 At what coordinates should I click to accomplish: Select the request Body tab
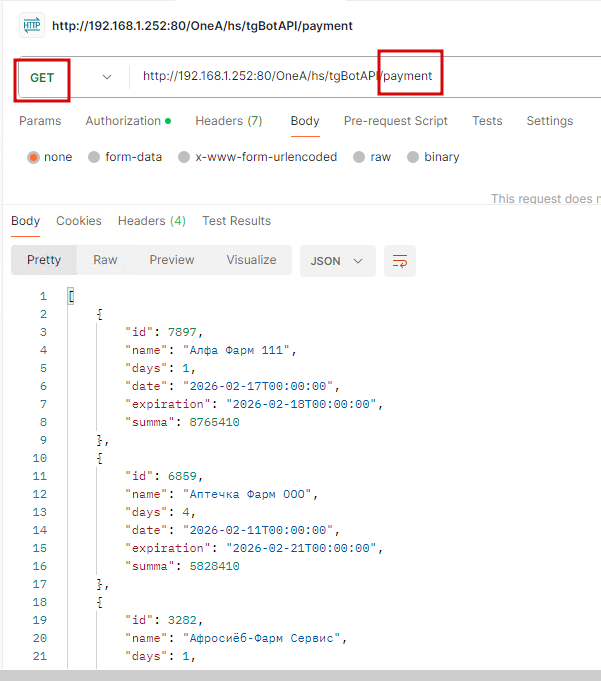305,121
